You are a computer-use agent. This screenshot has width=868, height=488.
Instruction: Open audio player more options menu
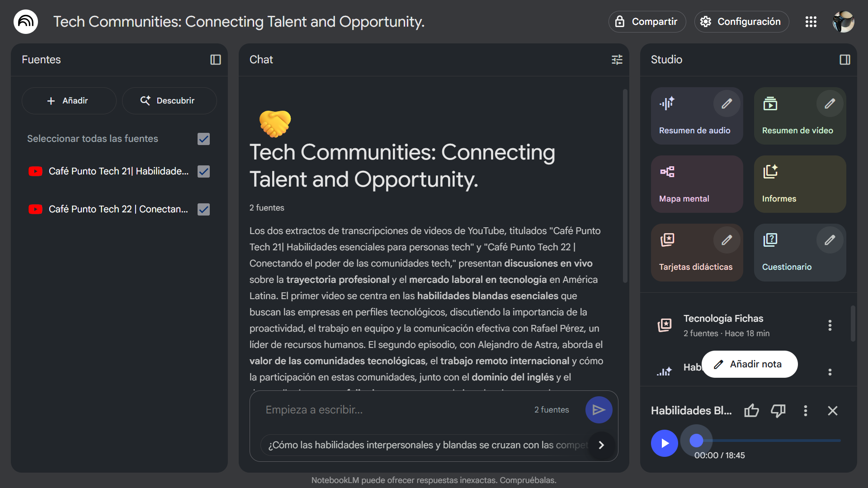click(x=805, y=410)
